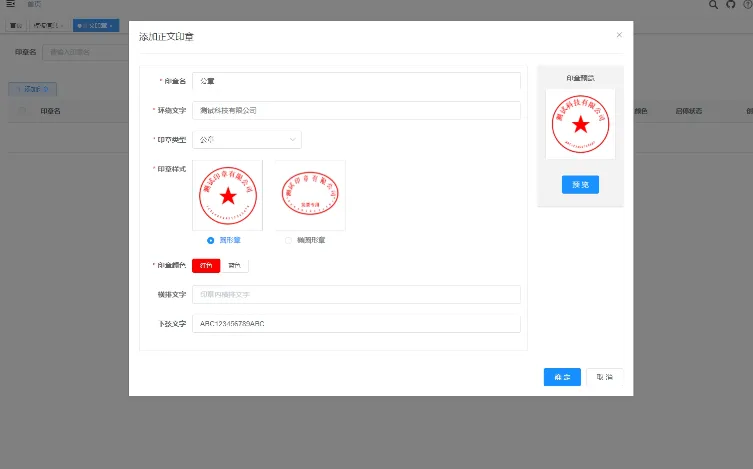Click the 添加正文印章 dialog title
The height and width of the screenshot is (469, 753).
[166, 36]
